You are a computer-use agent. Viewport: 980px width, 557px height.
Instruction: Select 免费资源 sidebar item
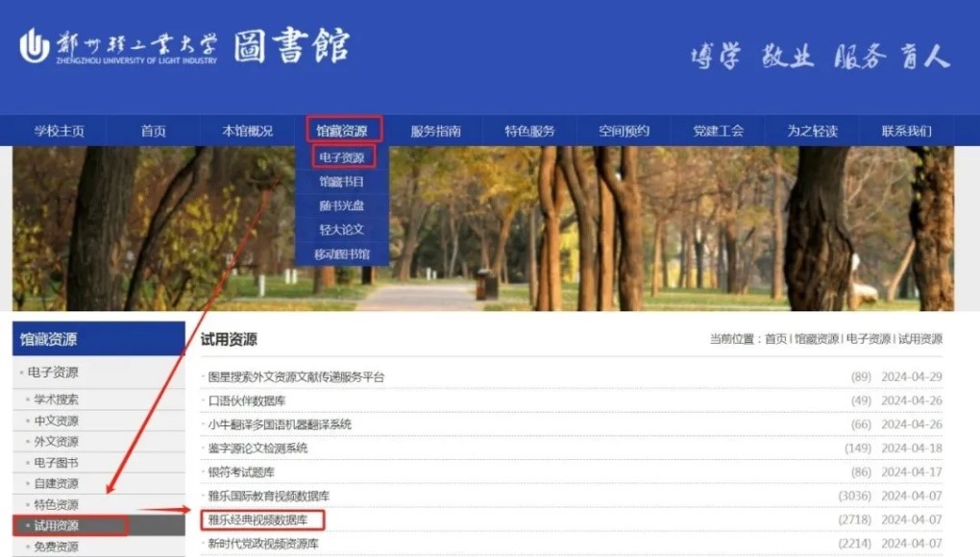57,546
